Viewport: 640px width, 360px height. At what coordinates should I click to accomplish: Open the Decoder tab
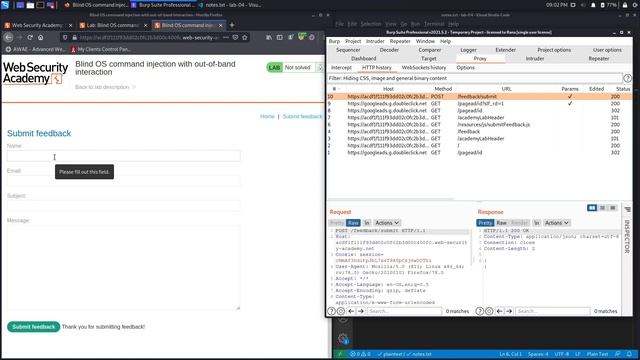point(389,50)
